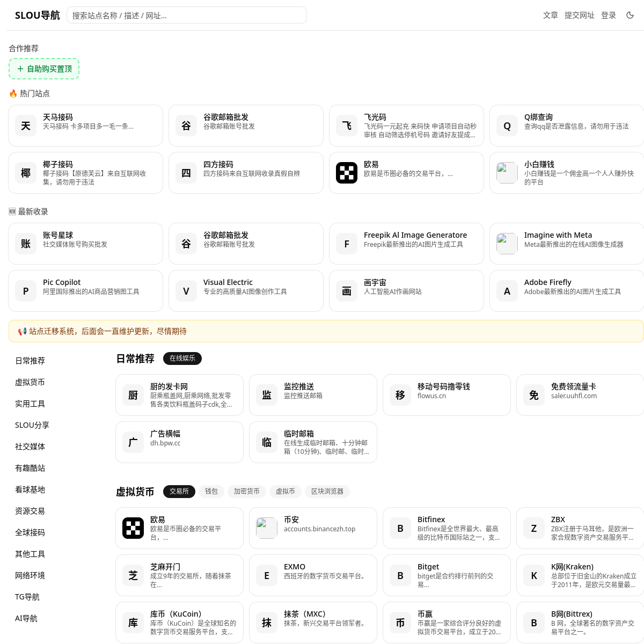The height and width of the screenshot is (644, 644).
Task: Go to 资源交易 in sidebar
Action: pos(30,511)
